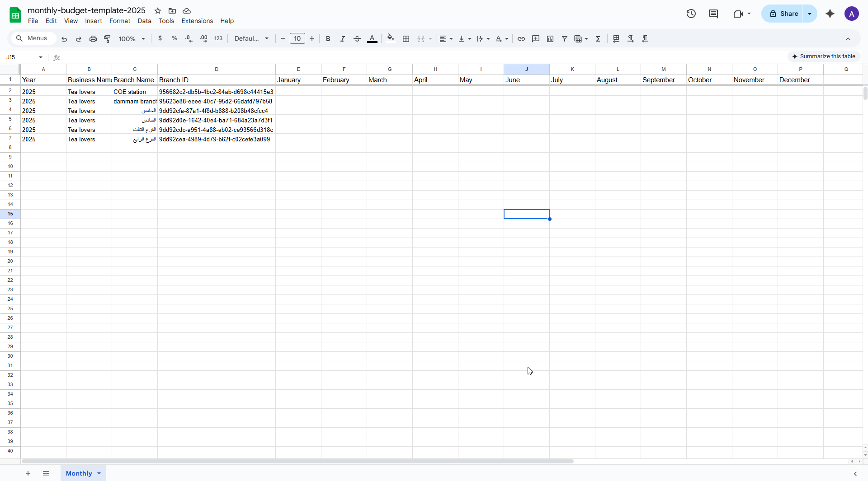Image resolution: width=868 pixels, height=481 pixels.
Task: Toggle bold formatting
Action: tap(328, 39)
